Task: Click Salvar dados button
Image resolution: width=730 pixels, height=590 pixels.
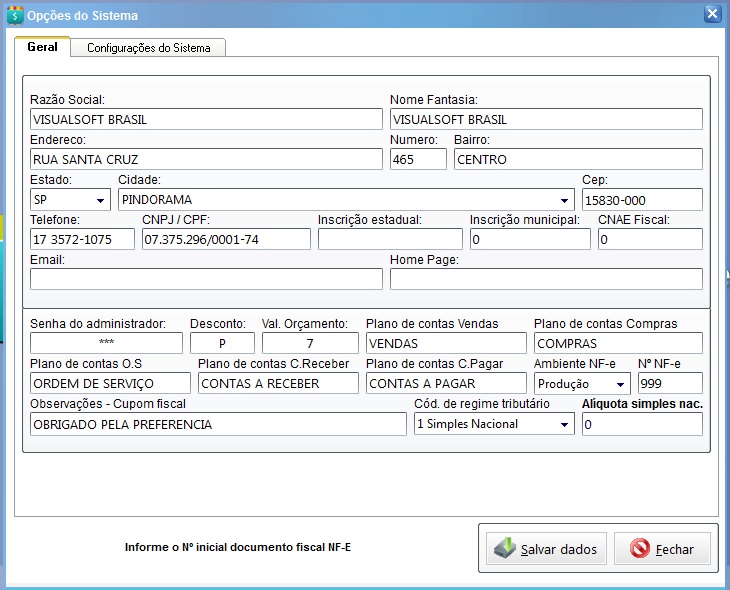Action: (x=546, y=549)
